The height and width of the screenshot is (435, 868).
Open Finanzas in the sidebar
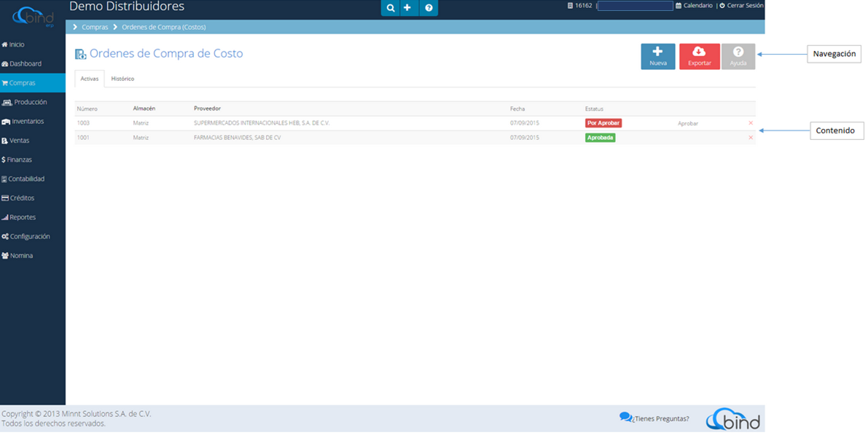pyautogui.click(x=17, y=160)
